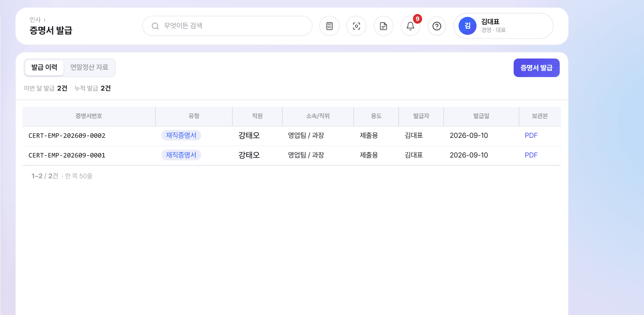Viewport: 644px width, 315px height.
Task: Click 강태오 in the 0002 row
Action: tap(249, 136)
